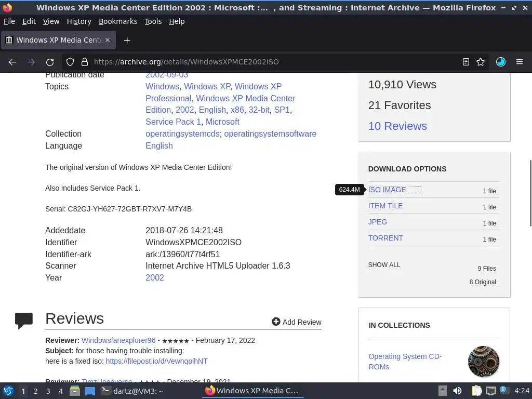Screen dimensions: 532x399
Task: Click the 2002 year link
Action: (x=155, y=277)
